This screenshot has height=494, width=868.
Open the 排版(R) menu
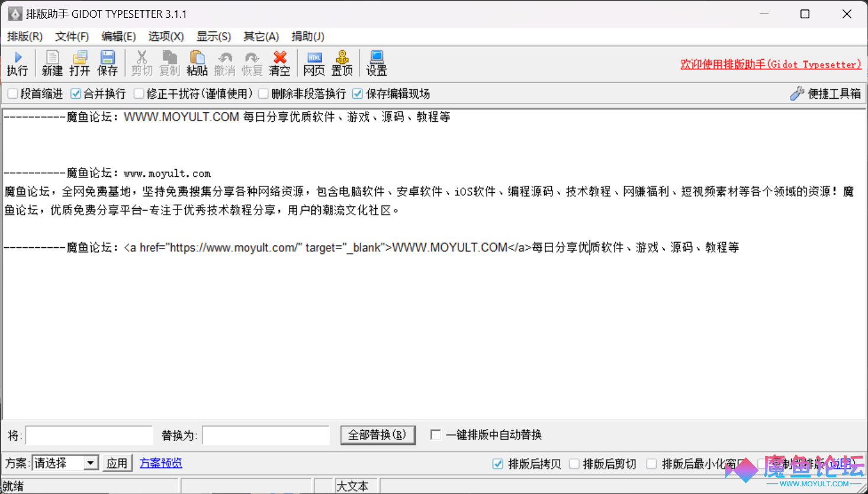click(x=25, y=37)
